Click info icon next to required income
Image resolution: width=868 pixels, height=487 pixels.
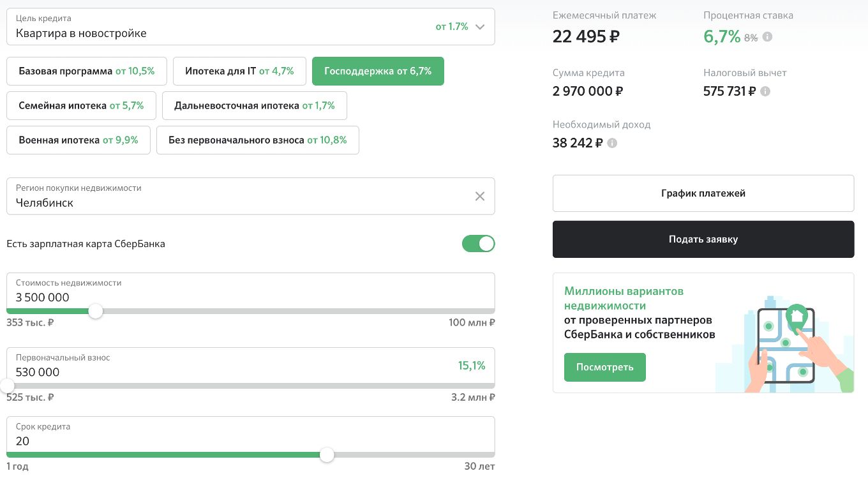point(612,143)
